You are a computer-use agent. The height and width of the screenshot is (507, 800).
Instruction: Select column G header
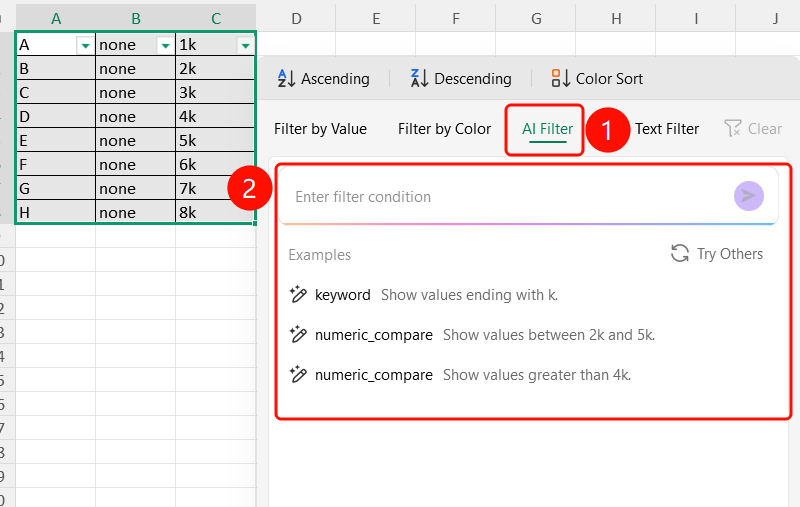tap(536, 19)
